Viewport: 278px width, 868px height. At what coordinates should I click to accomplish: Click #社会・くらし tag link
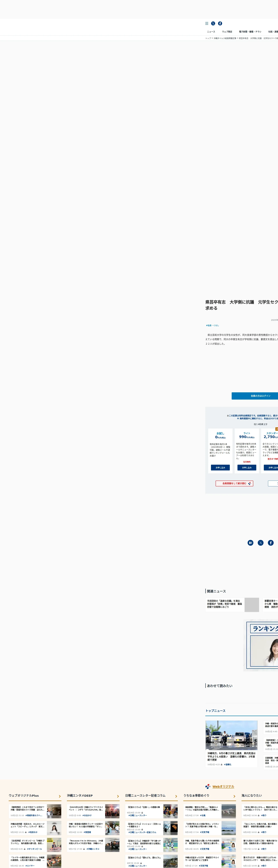[213, 325]
